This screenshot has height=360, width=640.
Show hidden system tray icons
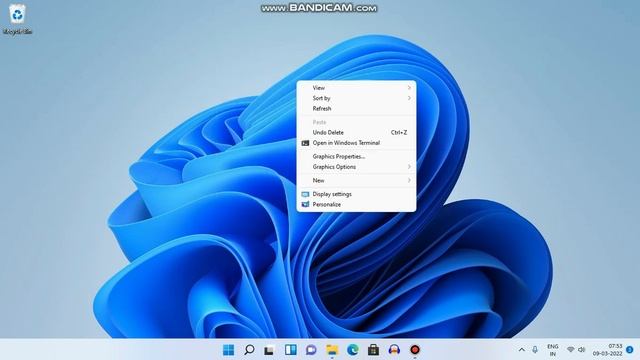(522, 350)
